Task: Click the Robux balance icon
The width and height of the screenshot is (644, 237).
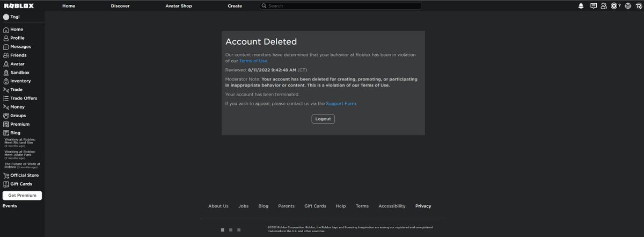Action: coord(614,6)
